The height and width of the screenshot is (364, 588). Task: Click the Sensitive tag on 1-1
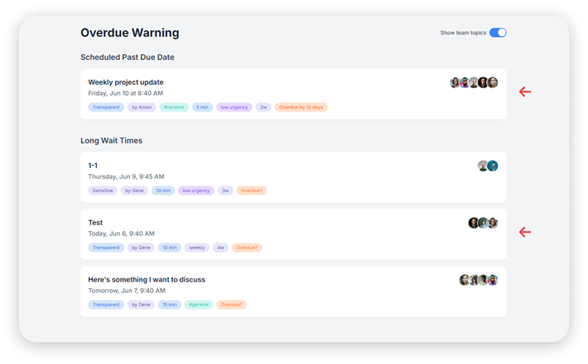[103, 191]
